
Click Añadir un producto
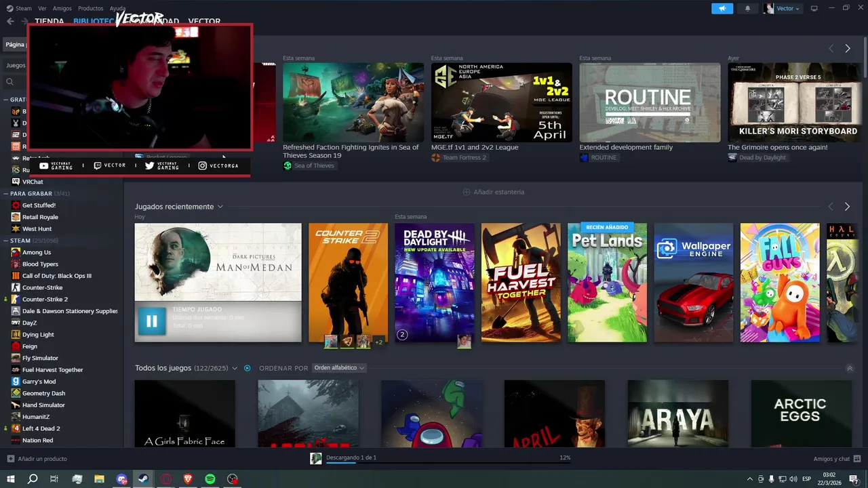point(42,459)
